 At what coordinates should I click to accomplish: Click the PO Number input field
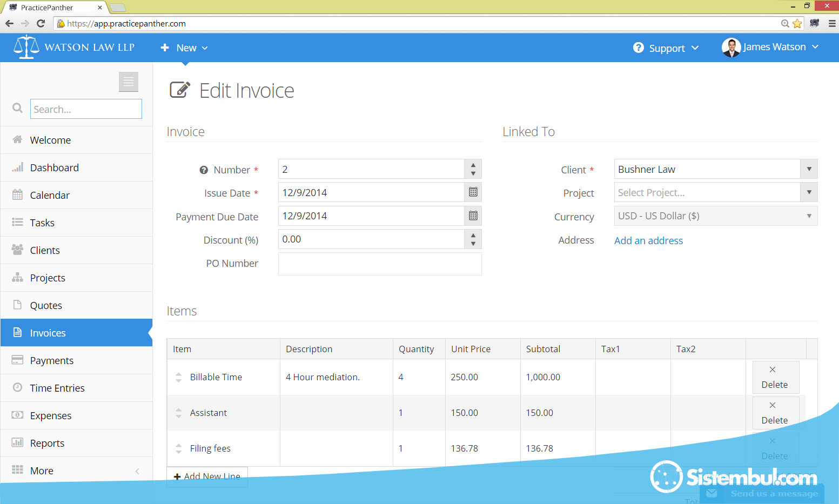coord(379,264)
